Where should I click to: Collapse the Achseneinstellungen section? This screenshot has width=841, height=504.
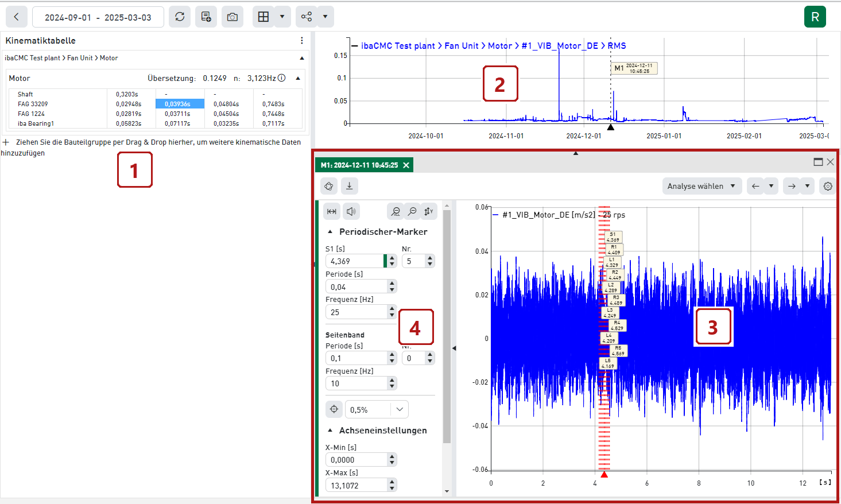(330, 431)
